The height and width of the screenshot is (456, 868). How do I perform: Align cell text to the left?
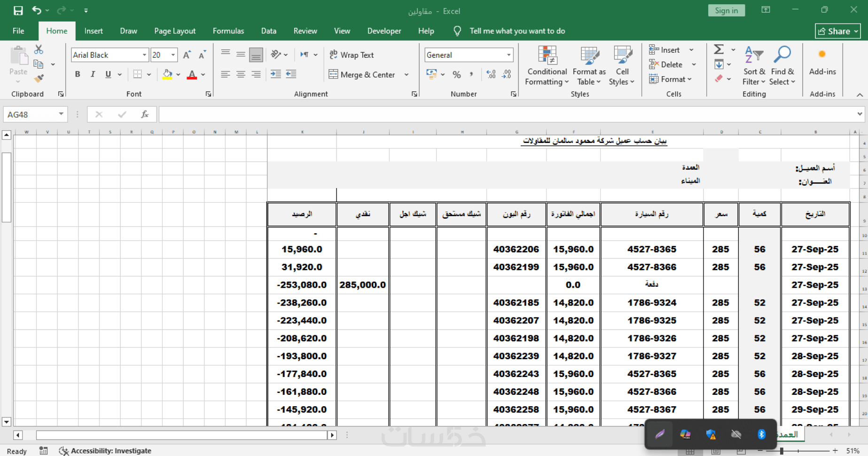pyautogui.click(x=226, y=74)
